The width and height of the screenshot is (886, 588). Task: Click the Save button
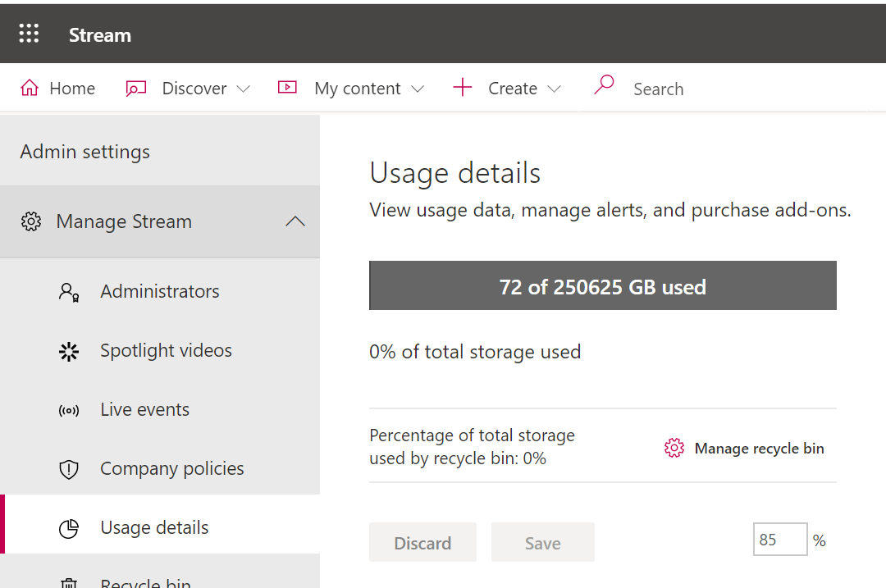point(542,542)
